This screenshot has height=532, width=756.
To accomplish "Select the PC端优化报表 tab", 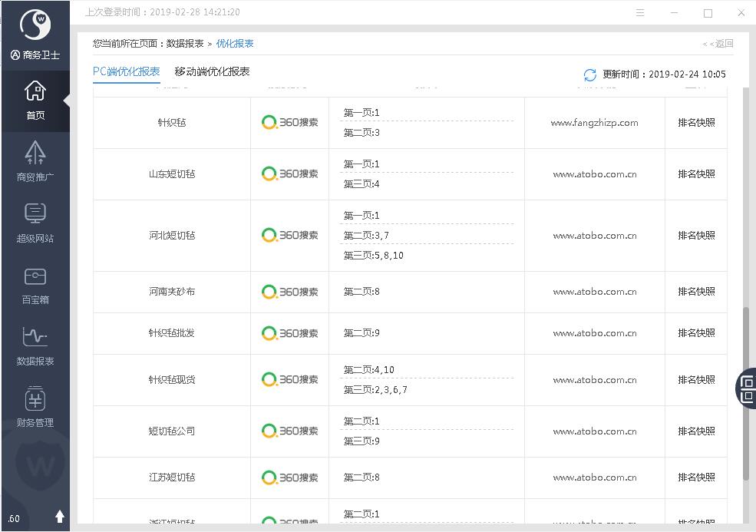I will pos(127,71).
